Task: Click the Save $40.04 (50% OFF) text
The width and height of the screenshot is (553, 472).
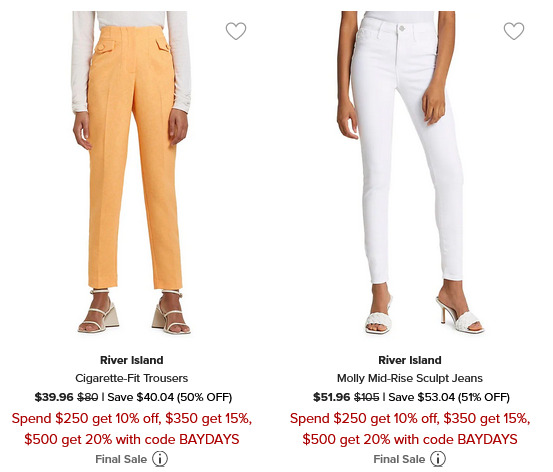Action: coord(170,397)
